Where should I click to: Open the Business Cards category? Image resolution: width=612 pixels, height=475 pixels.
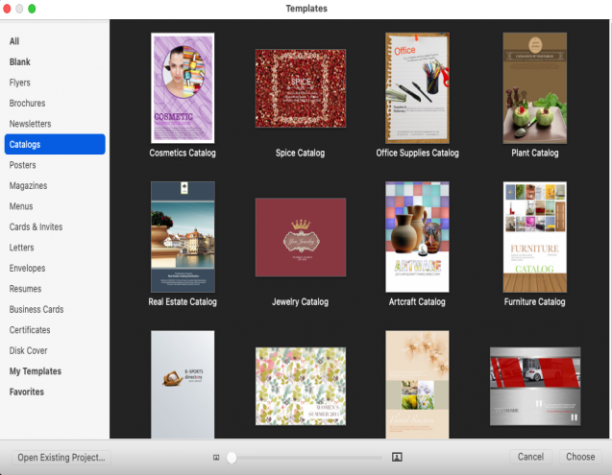(x=36, y=310)
